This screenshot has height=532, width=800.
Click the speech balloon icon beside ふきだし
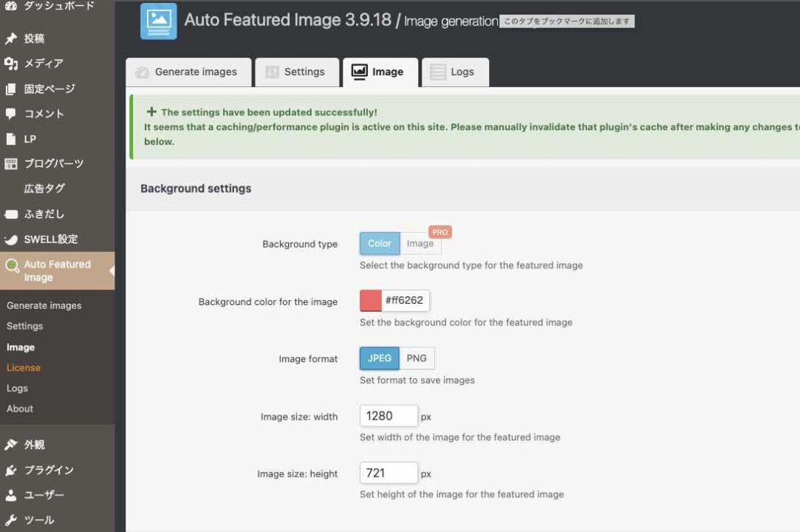[x=11, y=214]
